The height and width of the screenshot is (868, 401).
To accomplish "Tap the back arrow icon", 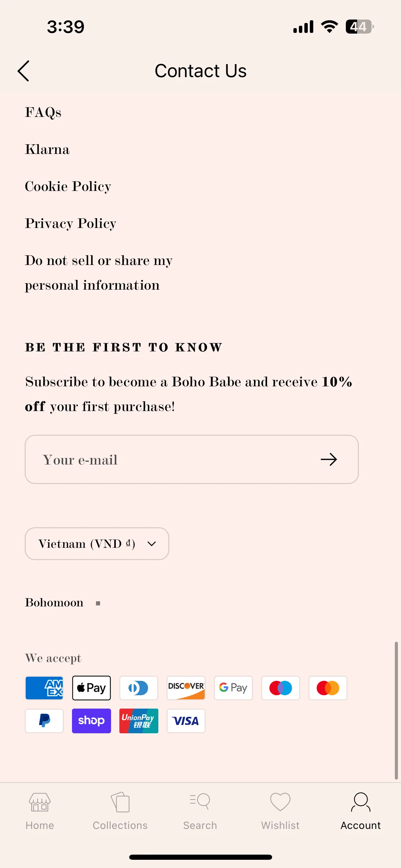I will point(23,71).
